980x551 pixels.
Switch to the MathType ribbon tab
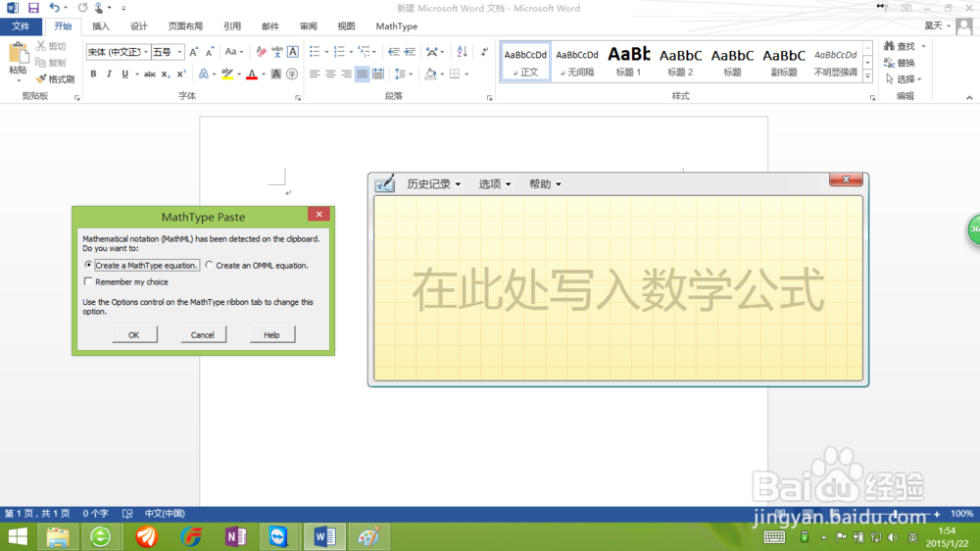point(396,26)
